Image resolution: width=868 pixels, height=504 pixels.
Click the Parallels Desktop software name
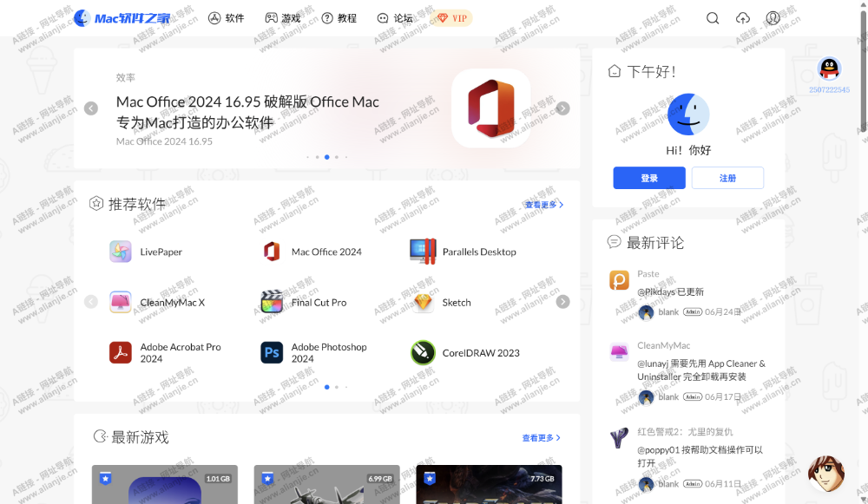479,252
